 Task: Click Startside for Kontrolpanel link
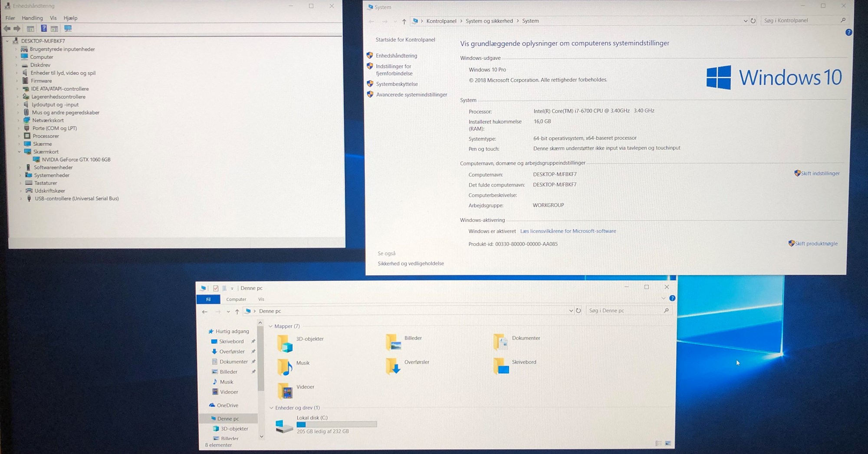coord(405,39)
